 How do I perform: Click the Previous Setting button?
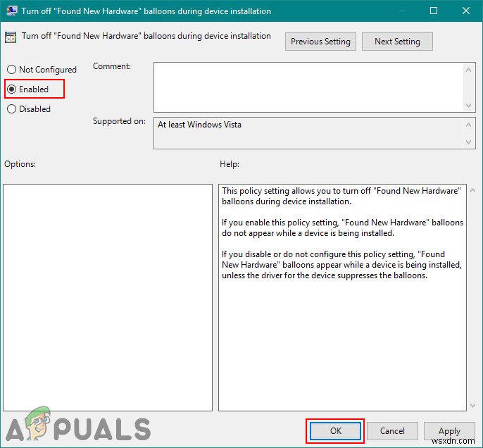coord(320,42)
